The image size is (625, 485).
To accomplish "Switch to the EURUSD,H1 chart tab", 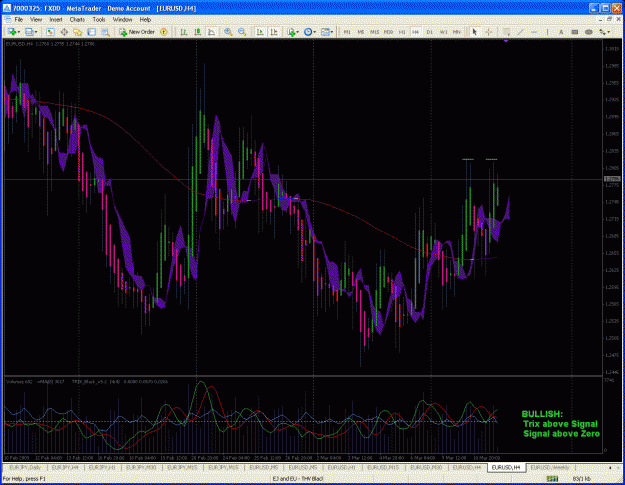I will tap(342, 467).
